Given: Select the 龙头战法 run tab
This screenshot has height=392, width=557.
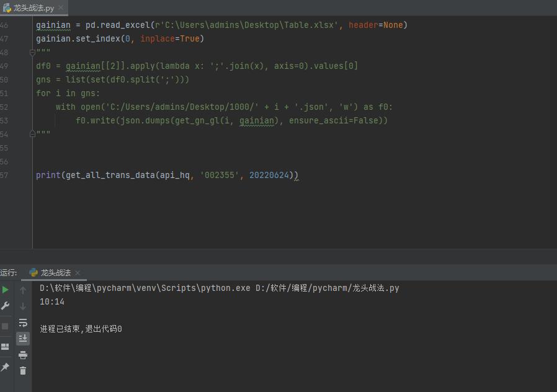Looking at the screenshot, I should [55, 273].
